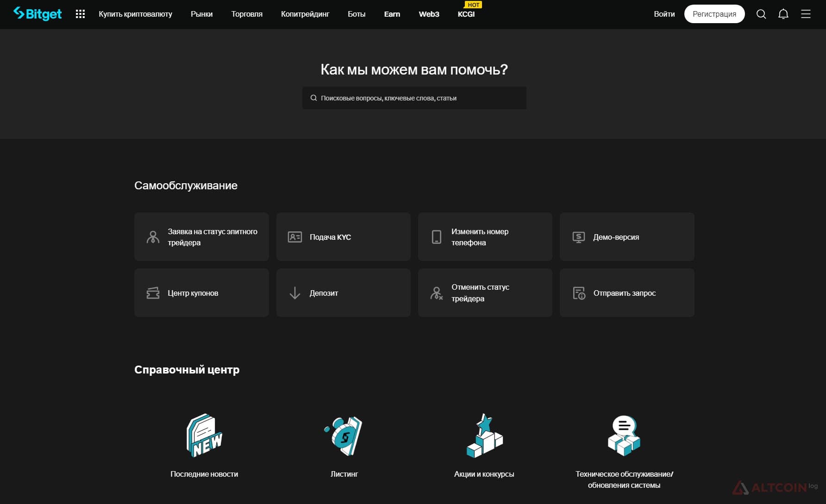Click the Изменить номер телефона label

(480, 237)
